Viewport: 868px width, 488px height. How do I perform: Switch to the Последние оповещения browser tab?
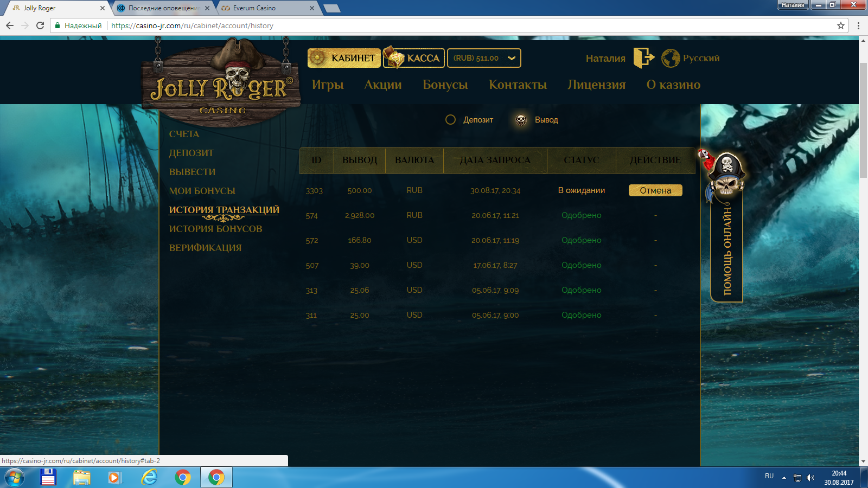tap(163, 8)
